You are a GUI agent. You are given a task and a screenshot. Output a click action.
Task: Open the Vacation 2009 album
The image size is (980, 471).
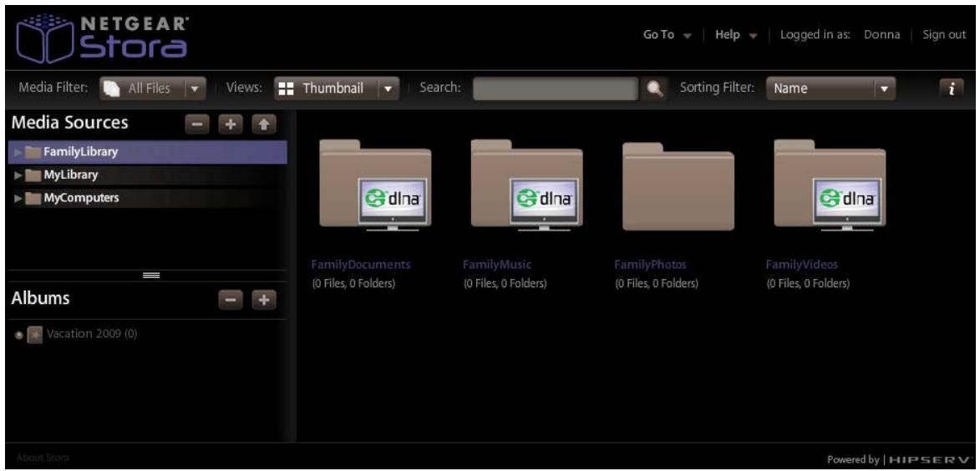click(92, 333)
